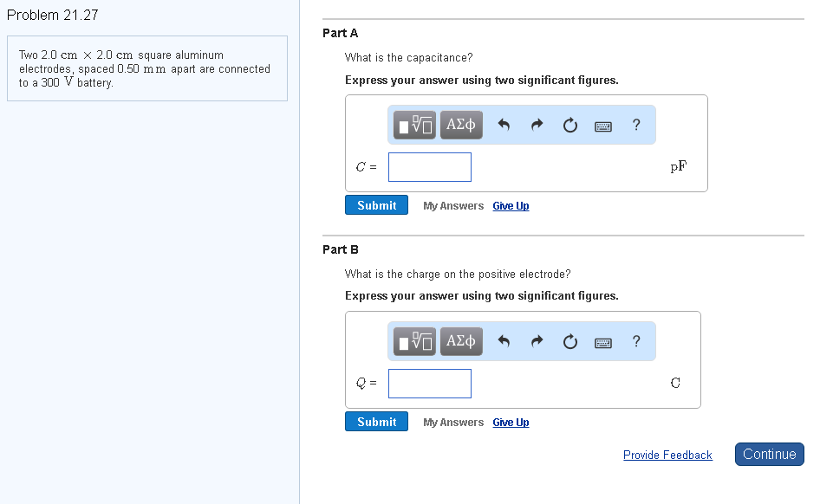Open Greek symbols menu in Part B
Image resolution: width=820 pixels, height=504 pixels.
click(x=461, y=341)
